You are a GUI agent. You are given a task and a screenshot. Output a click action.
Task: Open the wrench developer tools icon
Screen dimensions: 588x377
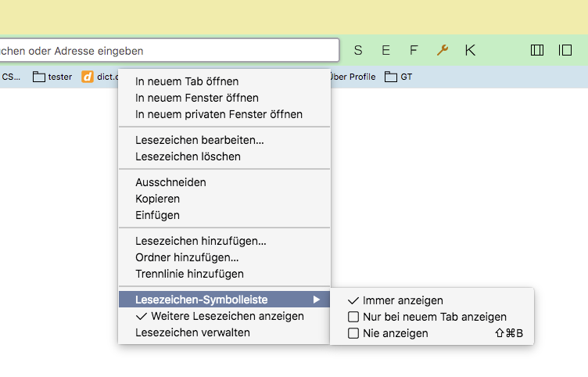tap(442, 50)
